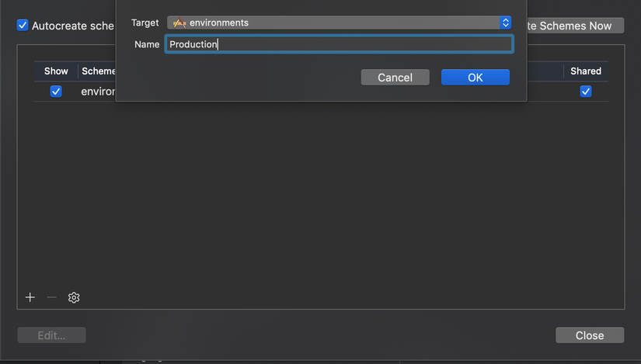Click the Autocreate Schemes Now button

point(576,26)
